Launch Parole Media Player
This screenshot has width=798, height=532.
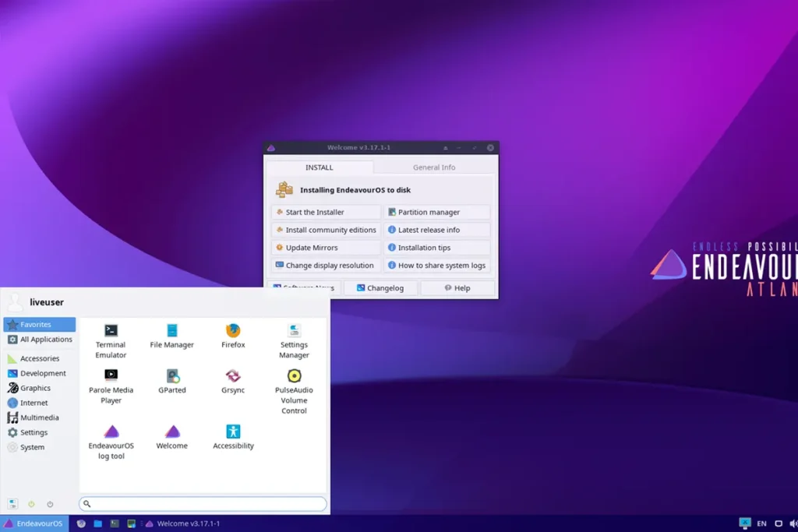click(x=110, y=379)
